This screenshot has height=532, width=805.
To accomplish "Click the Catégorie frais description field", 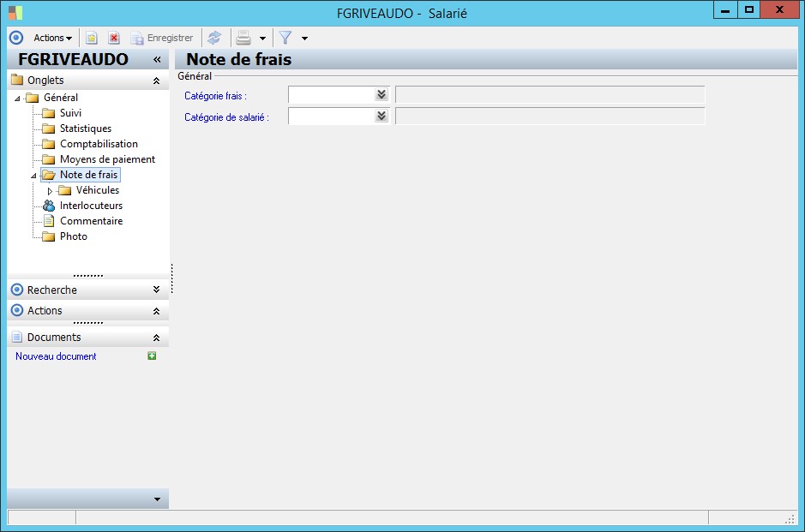I will pos(550,95).
